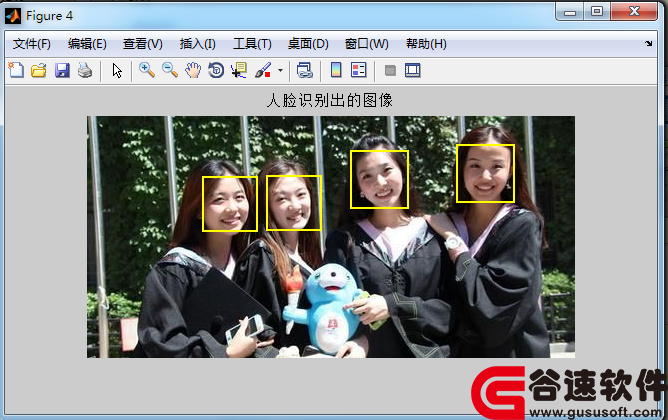Click the Link Plot icon
Screen dimensions: 668x420
[305, 70]
